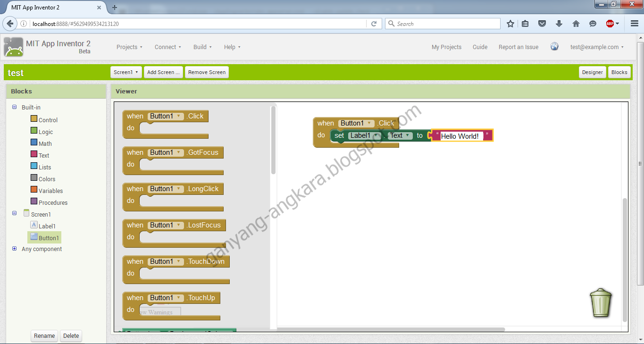Viewport: 644px width, 344px height.
Task: Click the trash can to delete blocks
Action: coord(600,302)
